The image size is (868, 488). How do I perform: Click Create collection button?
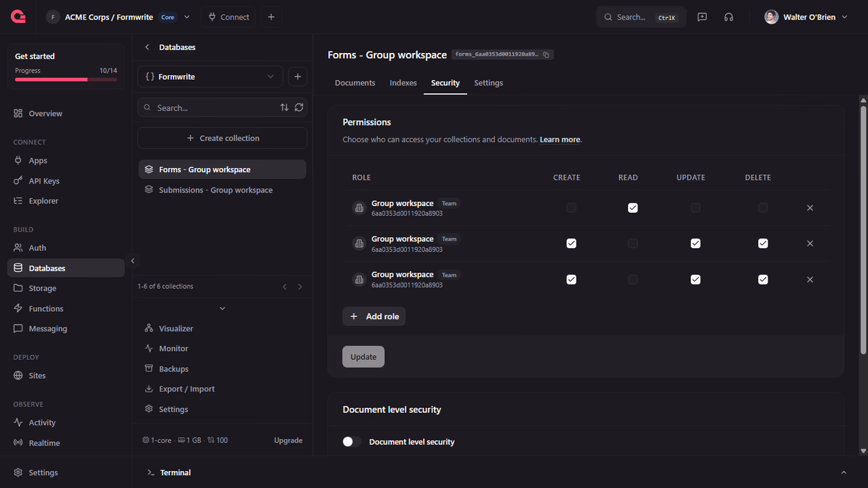222,138
